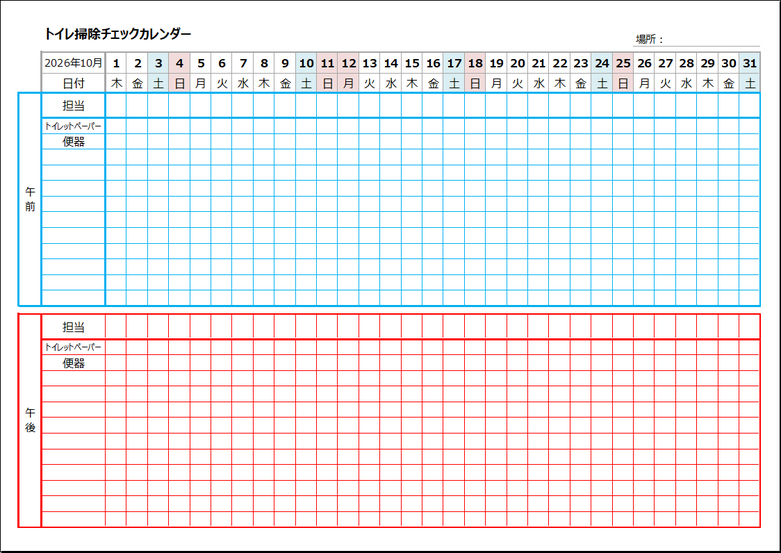Click the 場所 input line
Viewport: 781px width, 553px height.
pyautogui.click(x=712, y=40)
